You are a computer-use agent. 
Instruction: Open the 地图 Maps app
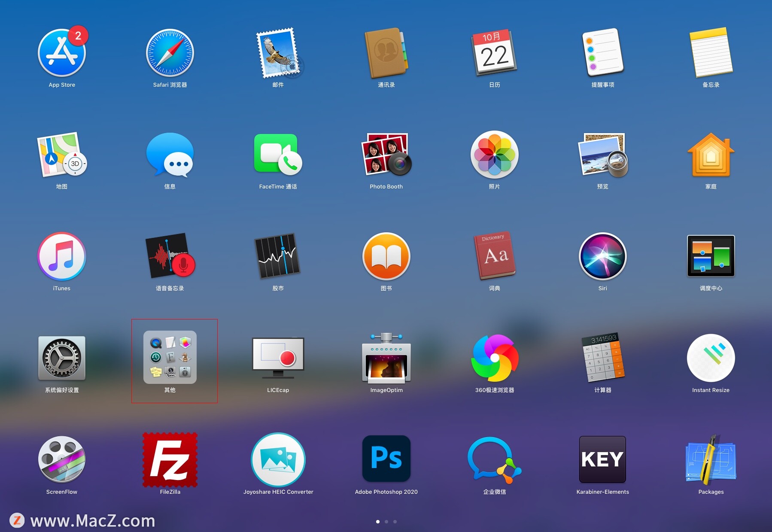[62, 155]
